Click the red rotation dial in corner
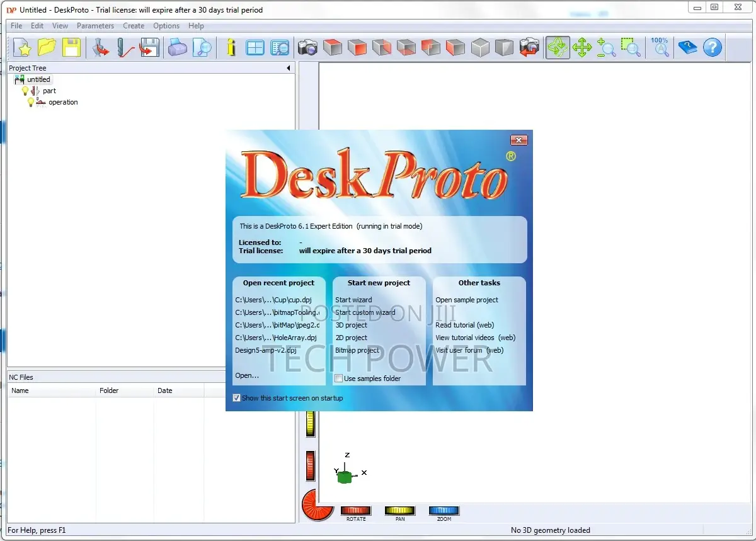 (x=318, y=505)
